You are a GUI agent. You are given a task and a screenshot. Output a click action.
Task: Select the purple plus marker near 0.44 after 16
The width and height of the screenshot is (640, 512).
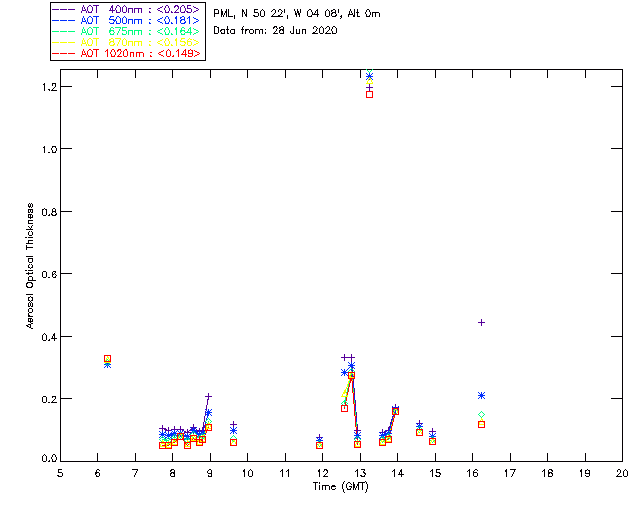point(481,323)
